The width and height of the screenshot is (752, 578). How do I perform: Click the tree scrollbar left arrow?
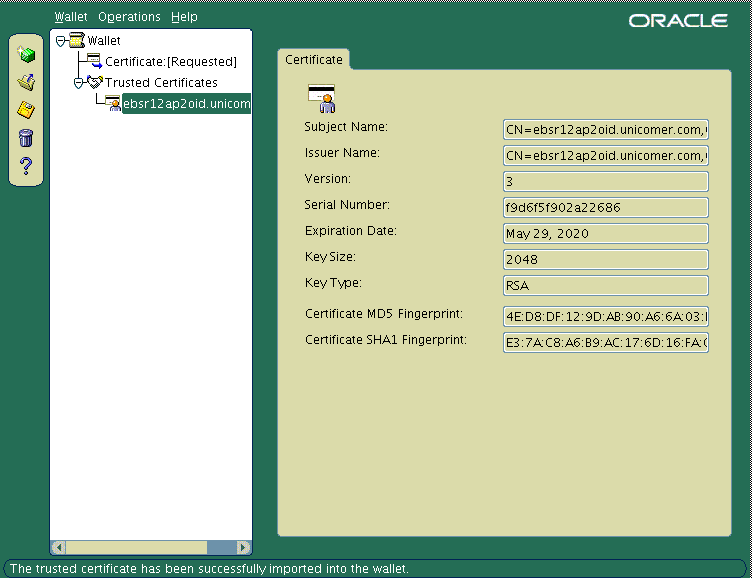[59, 547]
